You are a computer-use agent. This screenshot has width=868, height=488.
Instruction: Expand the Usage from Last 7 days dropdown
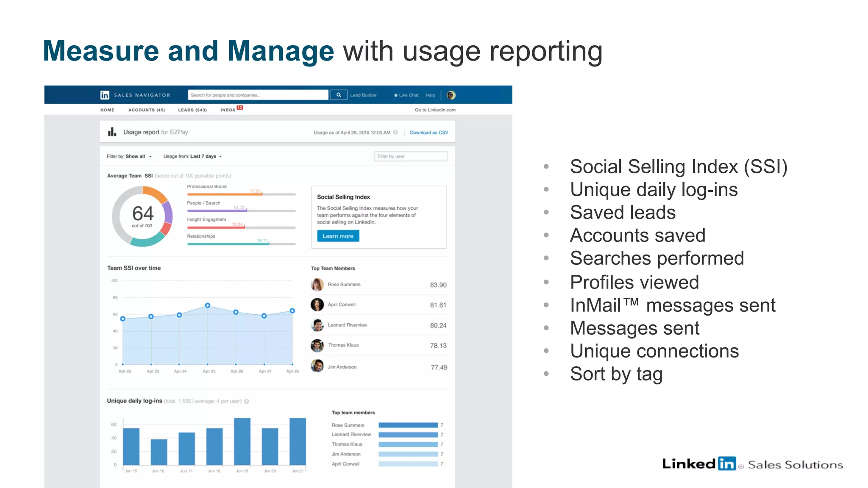(193, 156)
